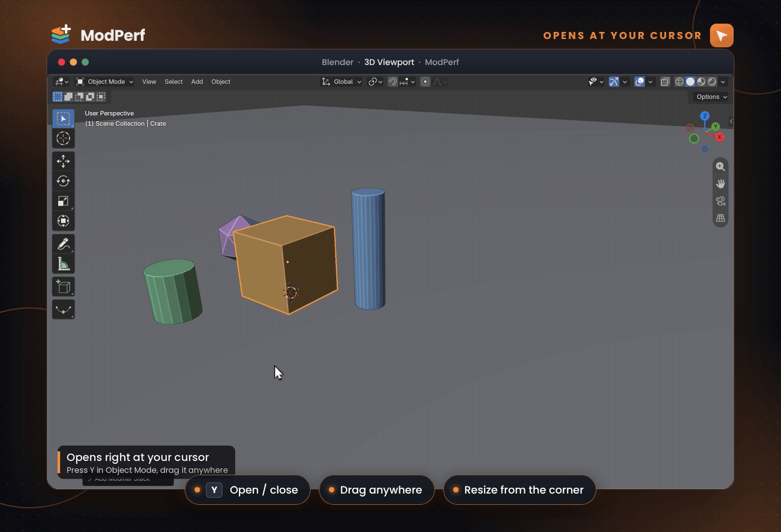
Task: Click the zoom magnifier viewport icon
Action: click(x=720, y=167)
